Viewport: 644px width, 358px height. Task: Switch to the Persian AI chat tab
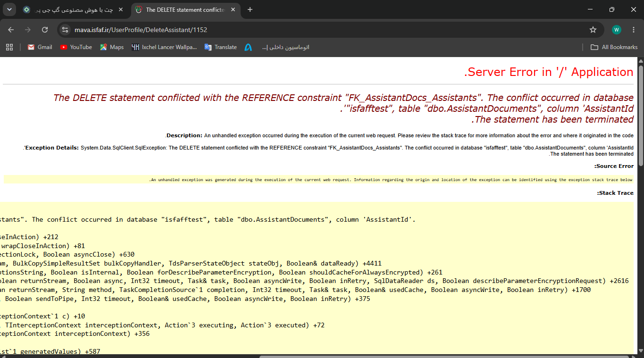(73, 9)
